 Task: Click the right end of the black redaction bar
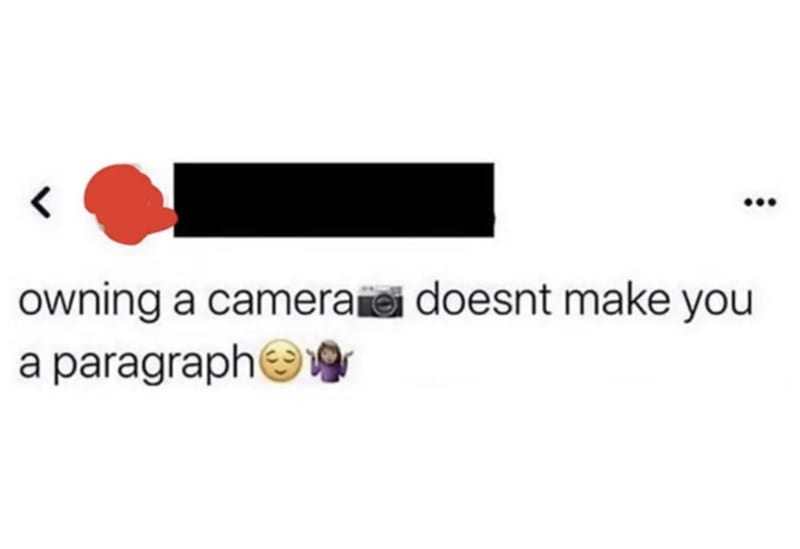(490, 200)
